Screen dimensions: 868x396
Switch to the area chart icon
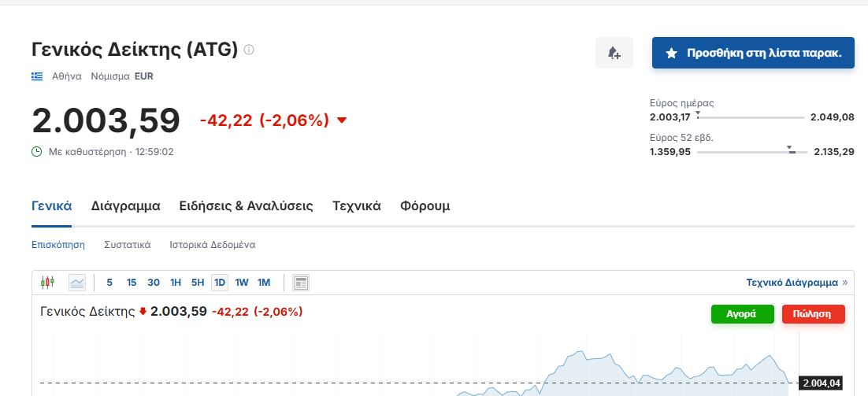(x=76, y=283)
